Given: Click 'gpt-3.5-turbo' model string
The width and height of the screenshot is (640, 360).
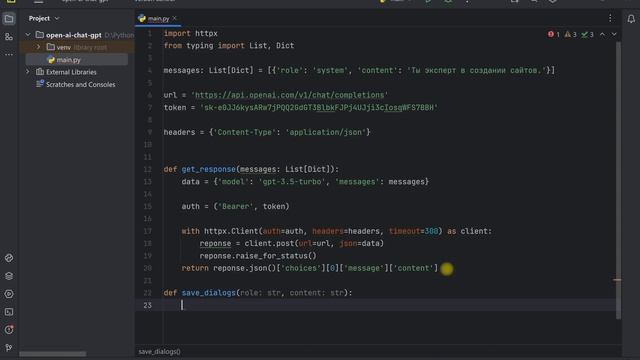Looking at the screenshot, I should click(x=292, y=182).
